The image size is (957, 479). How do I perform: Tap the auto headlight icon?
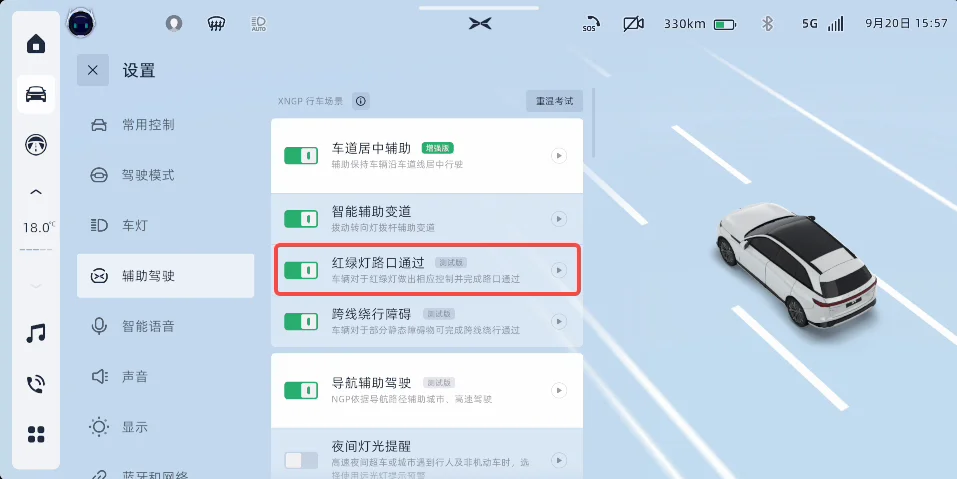pyautogui.click(x=258, y=24)
